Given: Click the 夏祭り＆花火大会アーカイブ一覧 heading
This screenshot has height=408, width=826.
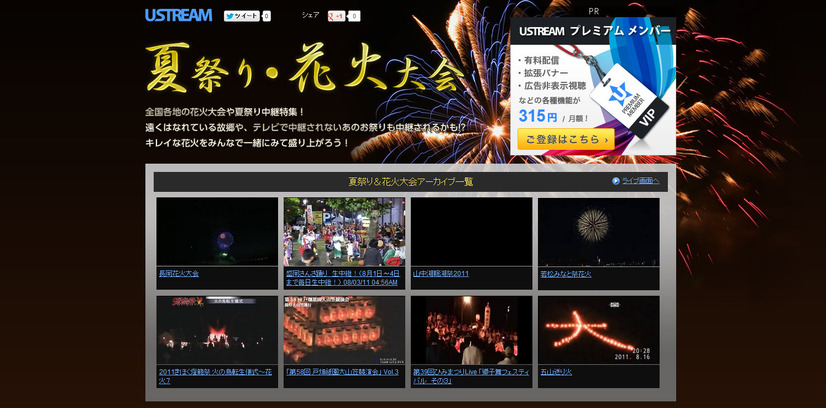Looking at the screenshot, I should [x=411, y=182].
